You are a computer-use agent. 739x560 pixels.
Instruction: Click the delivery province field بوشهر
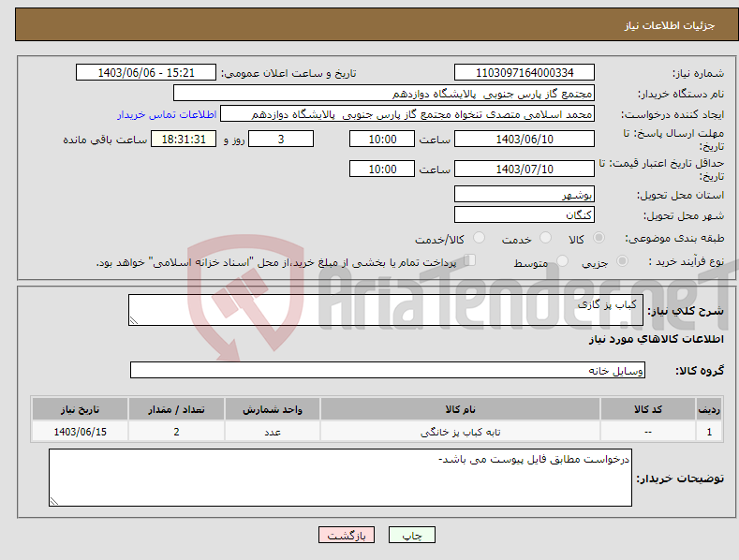point(525,194)
